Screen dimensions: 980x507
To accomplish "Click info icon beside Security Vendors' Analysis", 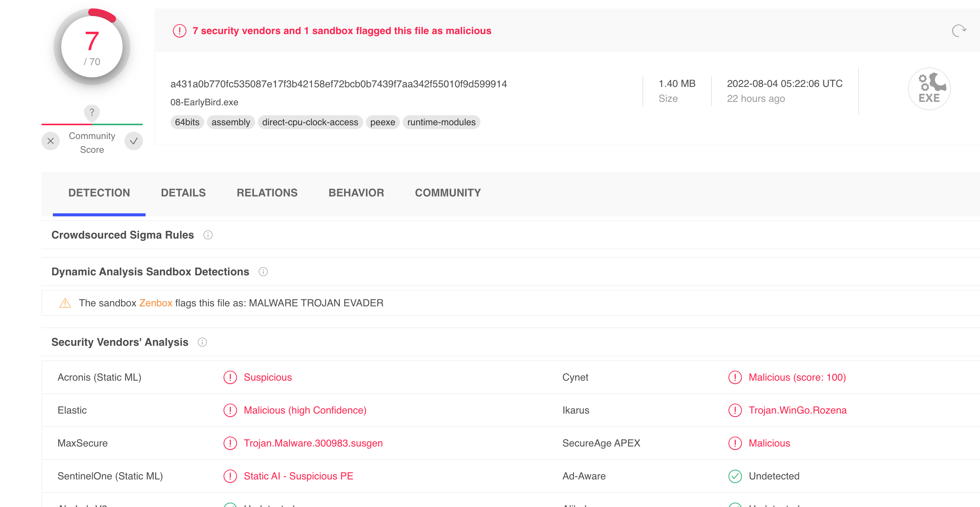I will 202,342.
